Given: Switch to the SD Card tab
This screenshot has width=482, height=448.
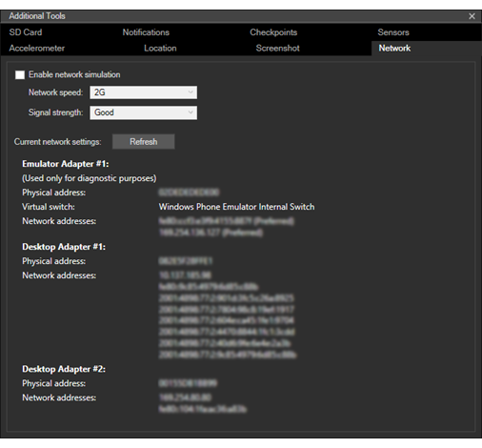Looking at the screenshot, I should (26, 32).
